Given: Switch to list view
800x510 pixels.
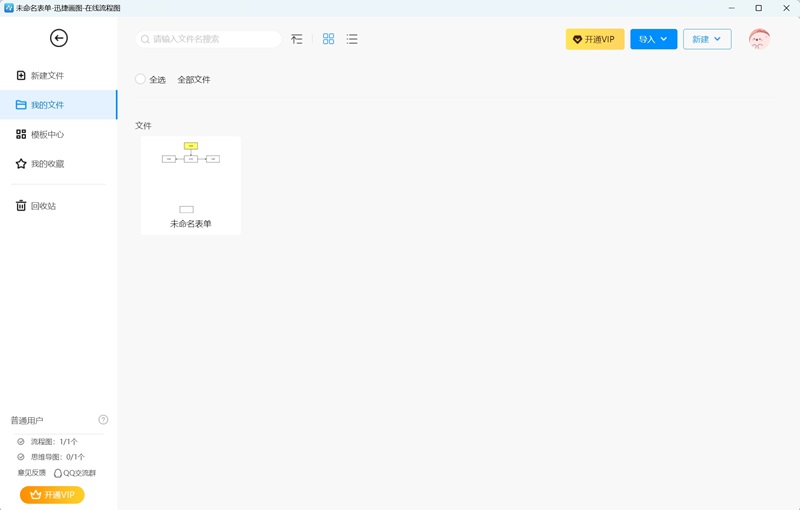Looking at the screenshot, I should 352,39.
